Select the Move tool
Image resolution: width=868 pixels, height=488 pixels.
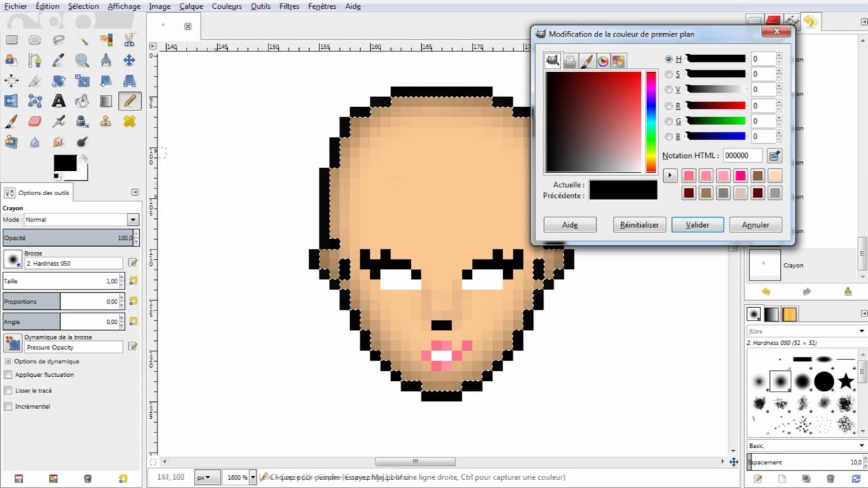point(130,60)
